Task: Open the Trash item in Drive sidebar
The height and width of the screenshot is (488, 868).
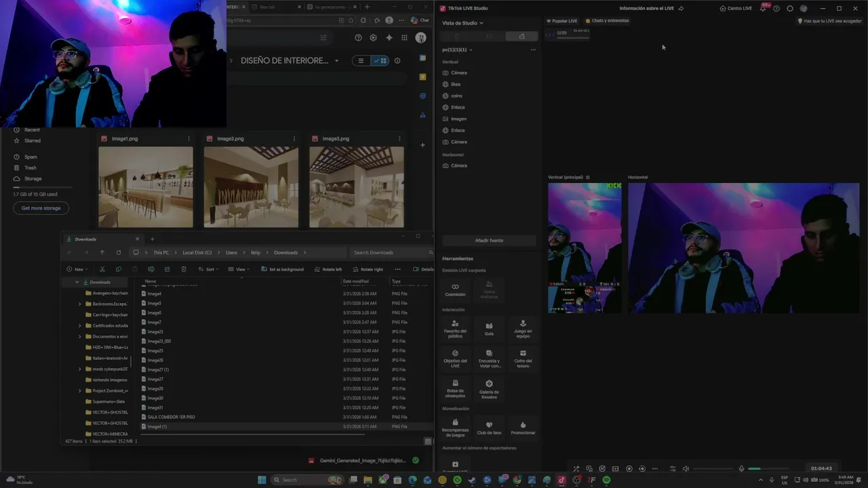Action: (31, 167)
